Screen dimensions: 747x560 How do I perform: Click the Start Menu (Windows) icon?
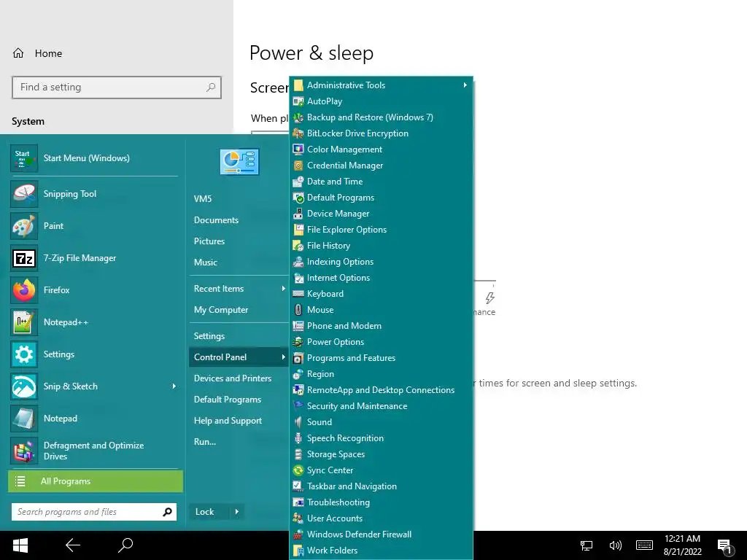(24, 158)
